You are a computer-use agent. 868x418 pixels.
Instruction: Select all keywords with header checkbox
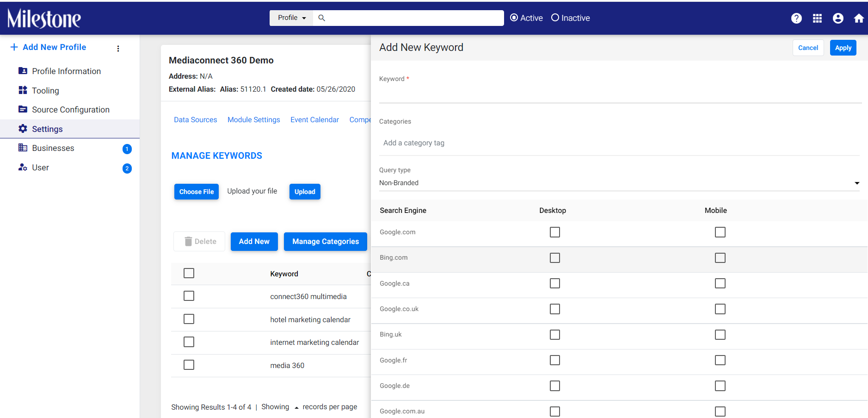189,273
